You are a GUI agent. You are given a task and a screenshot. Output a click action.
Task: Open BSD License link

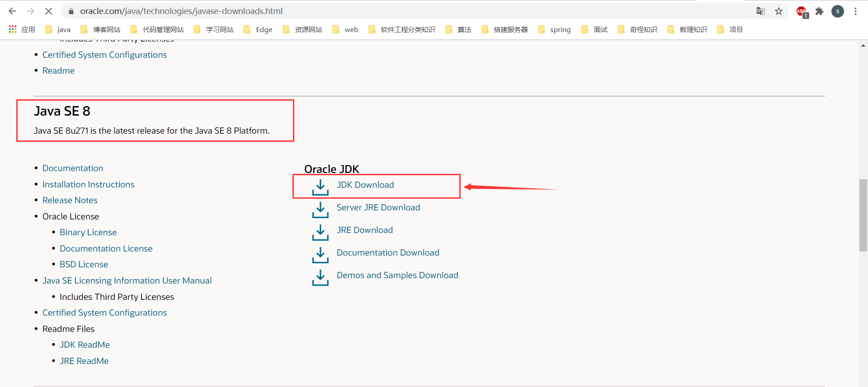pos(84,264)
